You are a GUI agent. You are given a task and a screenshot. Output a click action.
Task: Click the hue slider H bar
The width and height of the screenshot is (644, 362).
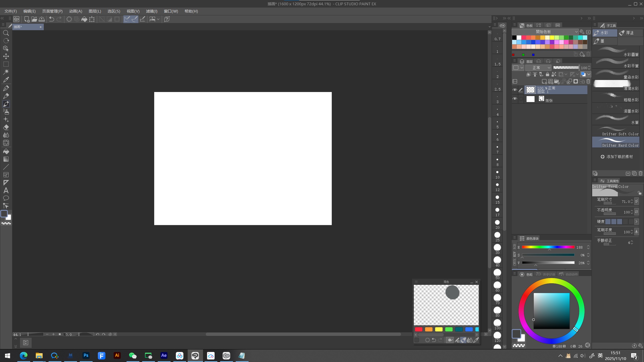[x=548, y=247]
